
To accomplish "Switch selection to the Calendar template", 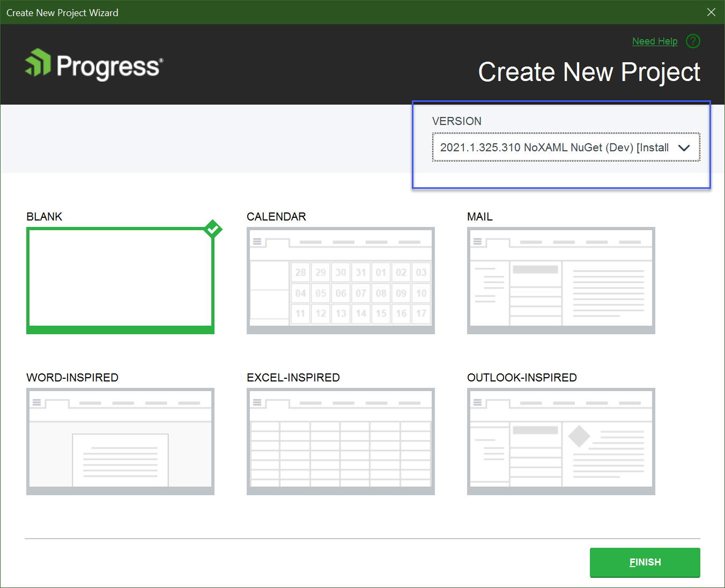I will point(340,280).
